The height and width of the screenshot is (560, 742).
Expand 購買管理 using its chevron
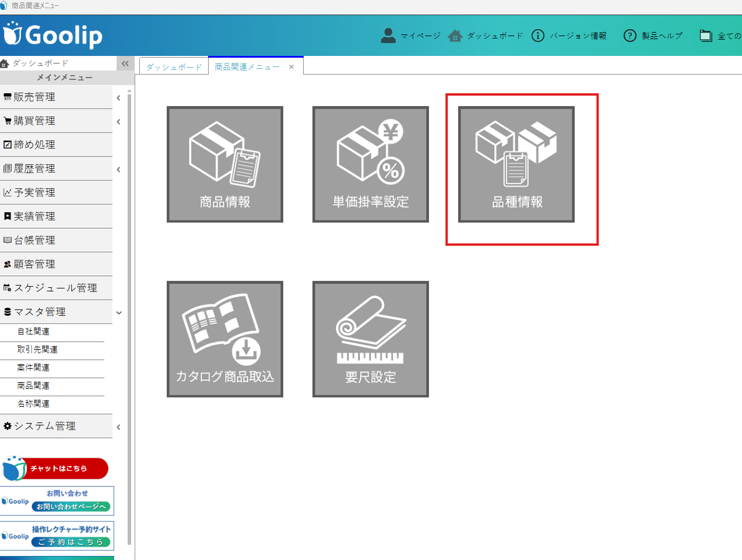click(118, 122)
